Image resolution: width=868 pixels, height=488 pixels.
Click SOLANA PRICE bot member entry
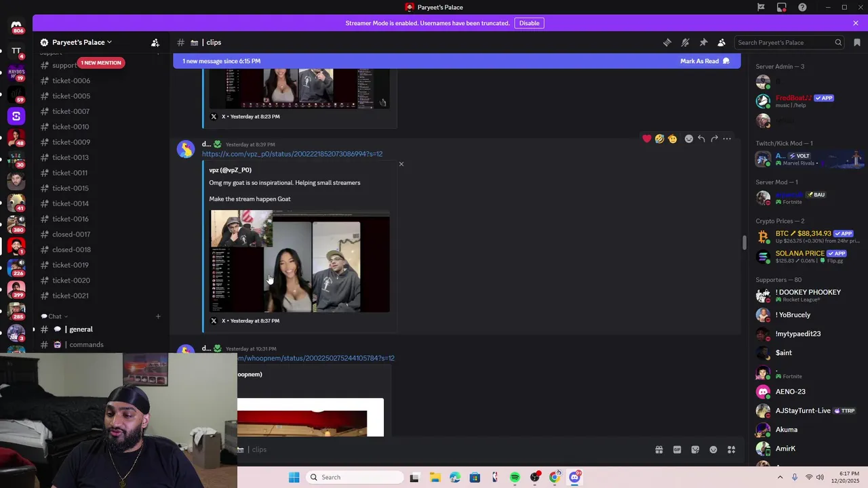[807, 256]
